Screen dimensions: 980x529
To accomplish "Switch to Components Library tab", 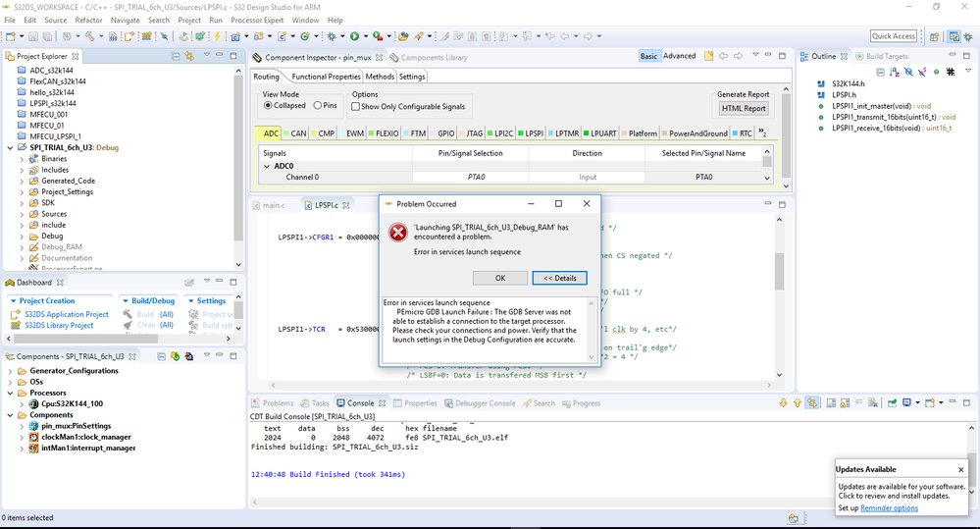I will click(429, 58).
